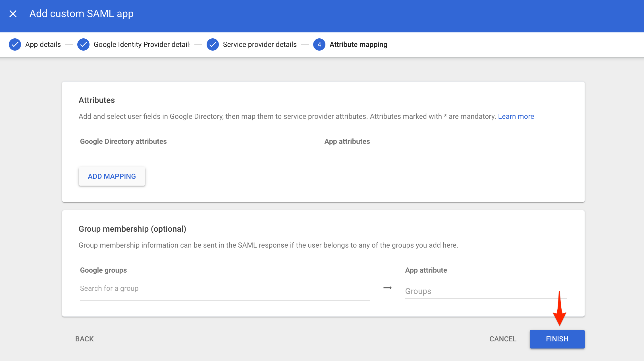This screenshot has height=361, width=644.
Task: Click the ADD MAPPING button
Action: point(112,176)
